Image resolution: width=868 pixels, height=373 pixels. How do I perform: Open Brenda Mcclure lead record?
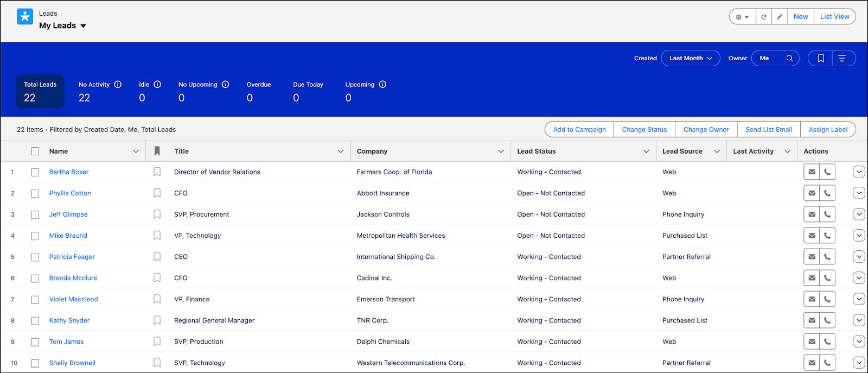[73, 278]
